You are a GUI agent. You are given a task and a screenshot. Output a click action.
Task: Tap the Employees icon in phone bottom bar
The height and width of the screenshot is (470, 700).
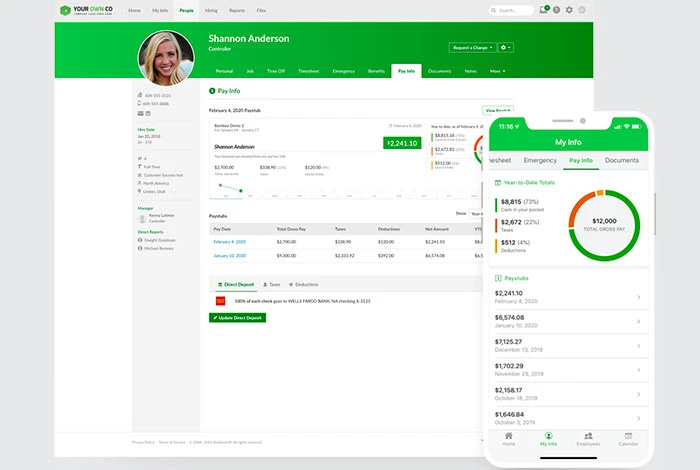[588, 436]
